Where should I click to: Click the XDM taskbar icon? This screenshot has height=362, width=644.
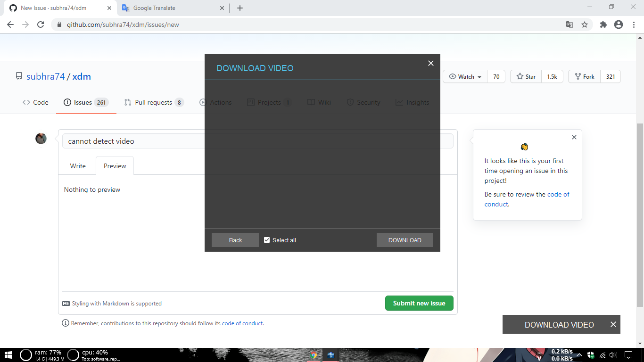pyautogui.click(x=331, y=355)
